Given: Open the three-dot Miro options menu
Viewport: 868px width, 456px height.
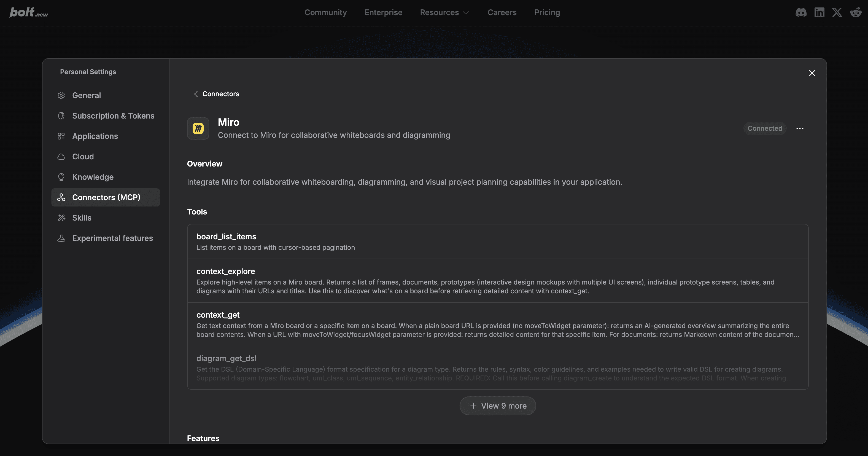Looking at the screenshot, I should [800, 128].
